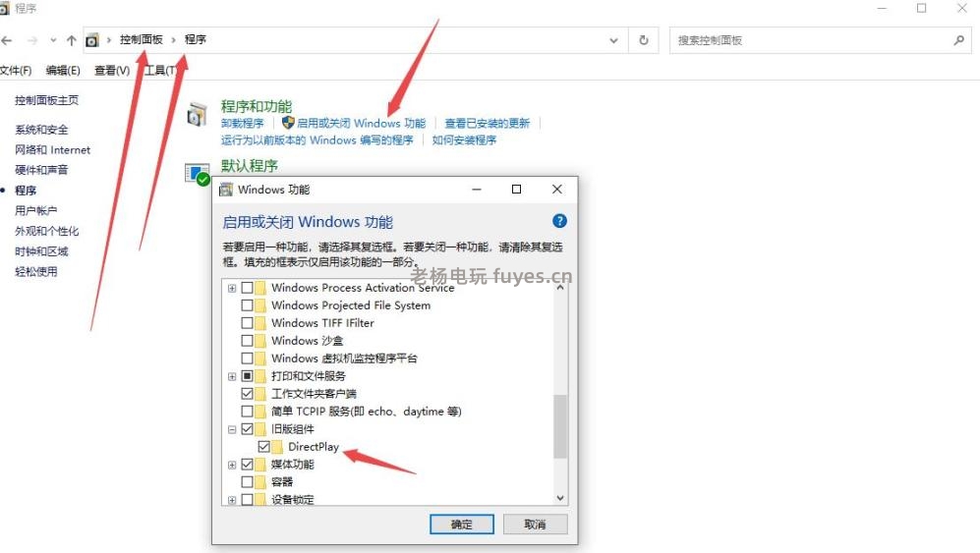The image size is (980, 553).
Task: Click the refresh icon beside address bar
Action: 643,40
